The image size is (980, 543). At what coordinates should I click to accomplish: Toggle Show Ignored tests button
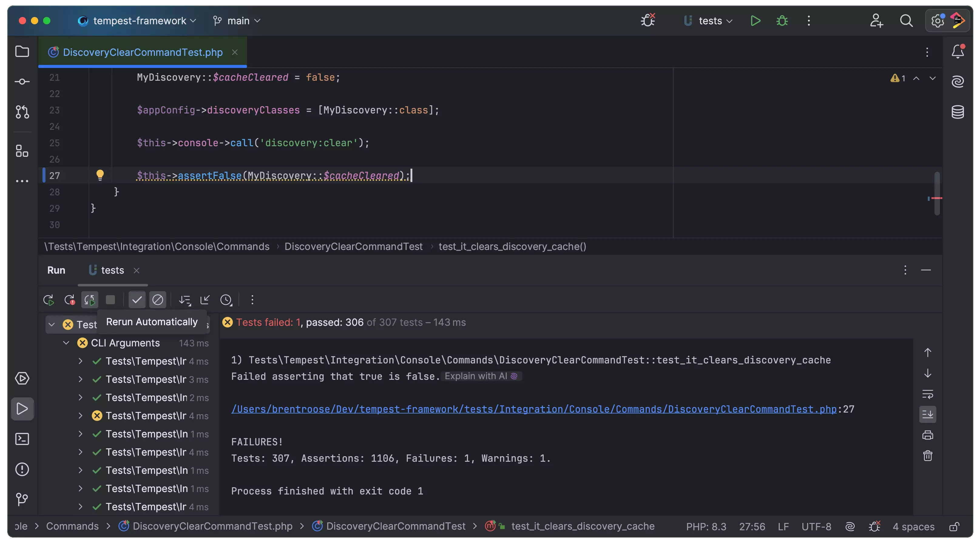[x=157, y=300]
